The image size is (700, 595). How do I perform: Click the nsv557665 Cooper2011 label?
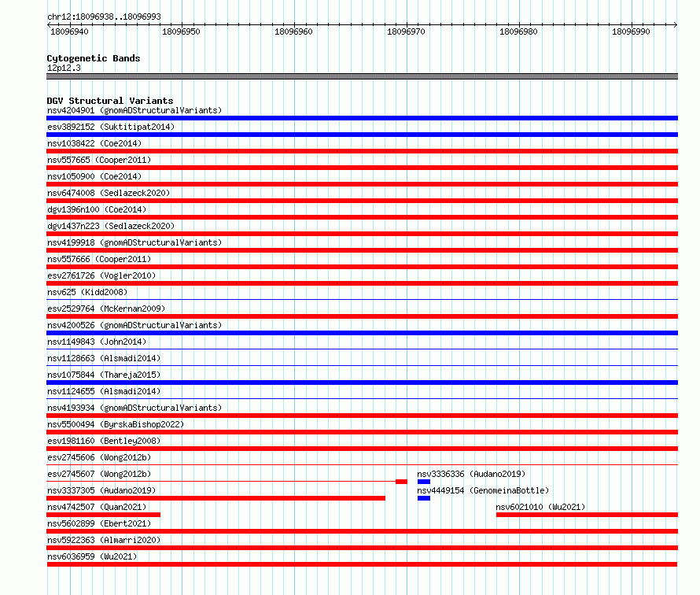coord(99,160)
